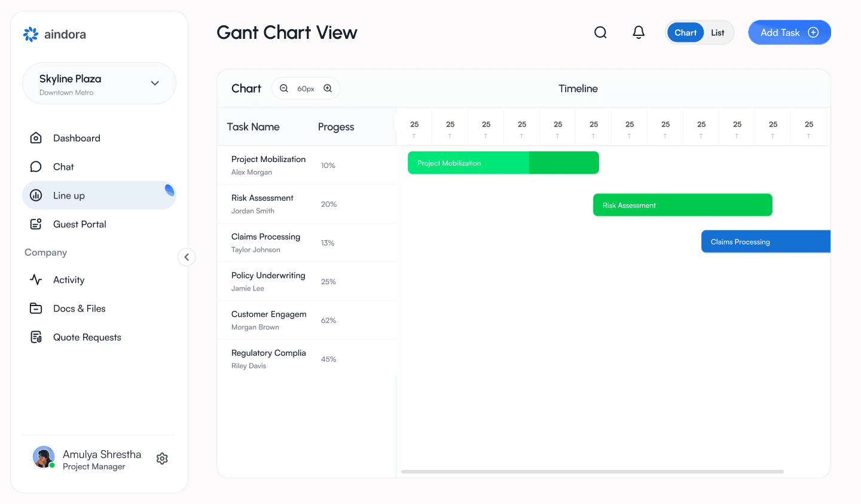The height and width of the screenshot is (504, 861).
Task: Go to Guest Portal
Action: tap(99, 224)
